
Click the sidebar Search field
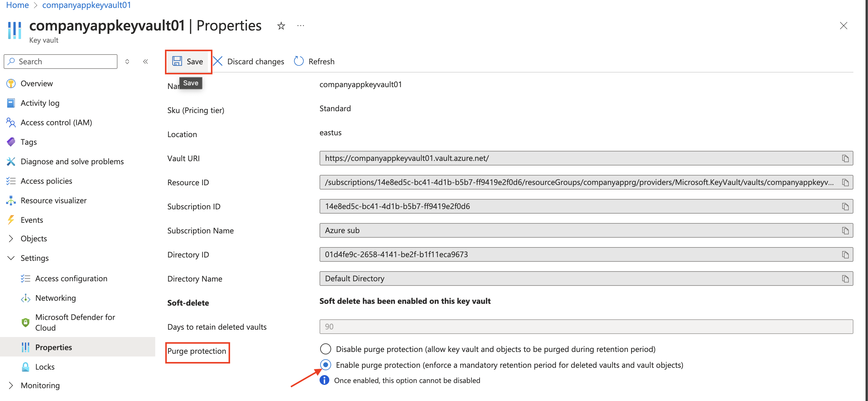tap(61, 61)
